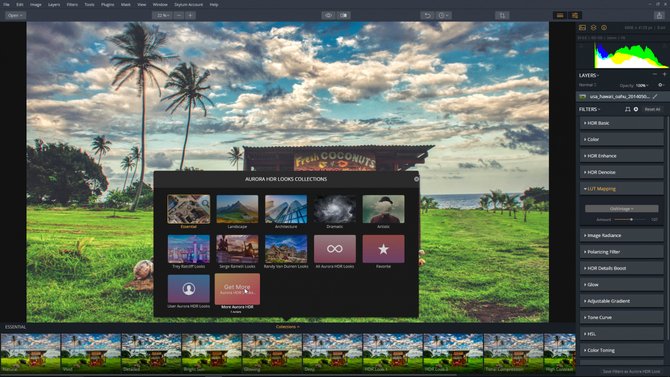Expand the Image Radiance filter
The width and height of the screenshot is (670, 377).
point(621,236)
